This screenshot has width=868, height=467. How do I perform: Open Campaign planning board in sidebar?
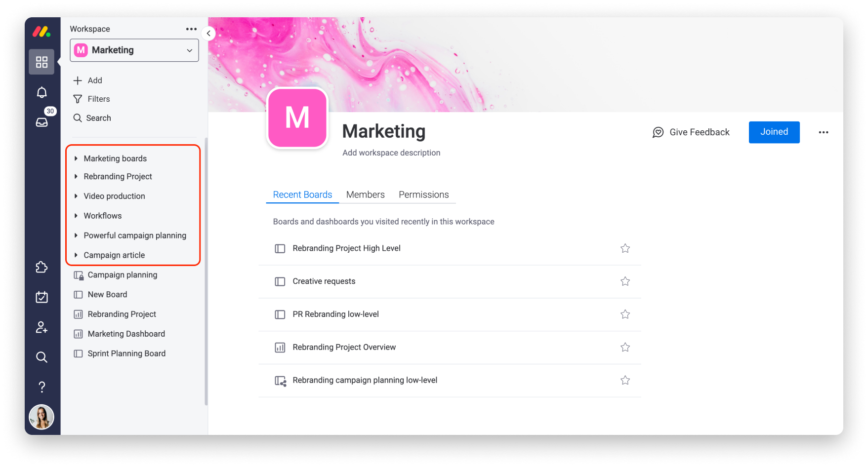point(123,275)
